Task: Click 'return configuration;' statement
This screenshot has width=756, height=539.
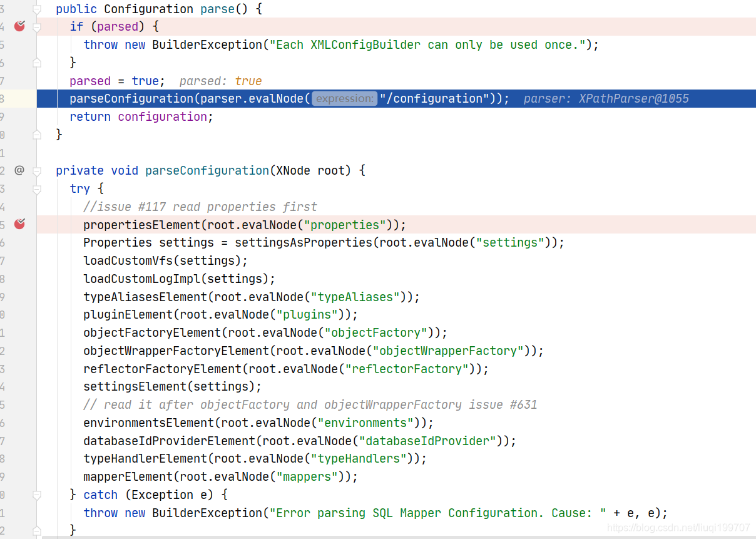Action: pyautogui.click(x=141, y=116)
